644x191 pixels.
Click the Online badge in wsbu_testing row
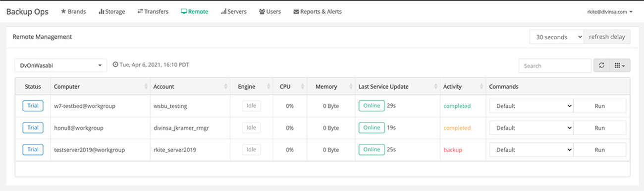(372, 106)
